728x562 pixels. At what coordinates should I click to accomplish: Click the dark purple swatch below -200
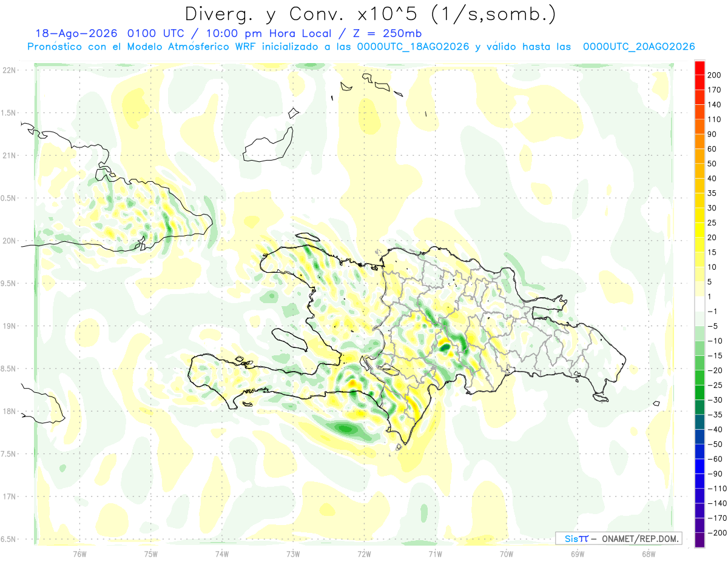pyautogui.click(x=699, y=540)
